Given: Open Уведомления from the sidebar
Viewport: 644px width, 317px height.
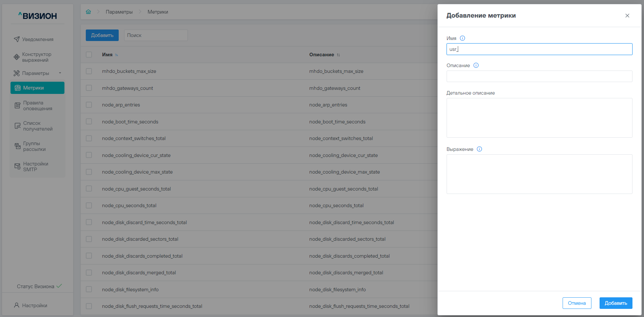Looking at the screenshot, I should (x=37, y=39).
